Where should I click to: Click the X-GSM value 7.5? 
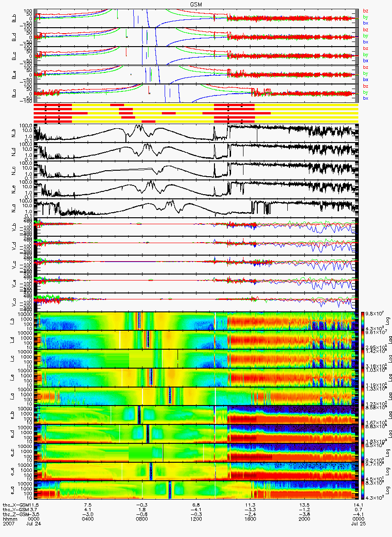pyautogui.click(x=88, y=505)
